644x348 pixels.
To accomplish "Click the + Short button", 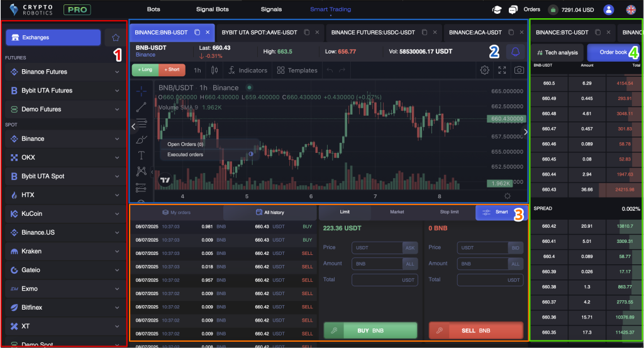I will point(172,70).
